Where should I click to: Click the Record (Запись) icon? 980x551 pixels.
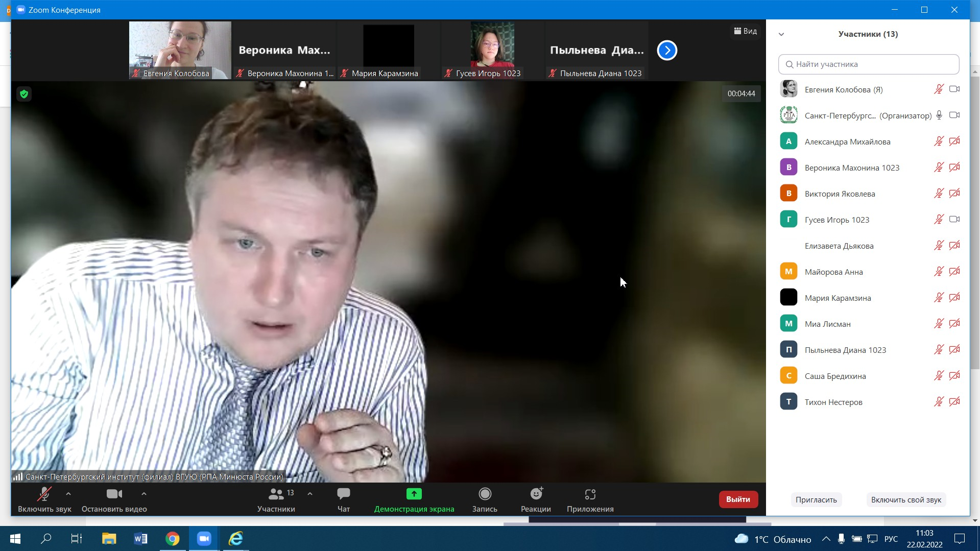tap(485, 494)
